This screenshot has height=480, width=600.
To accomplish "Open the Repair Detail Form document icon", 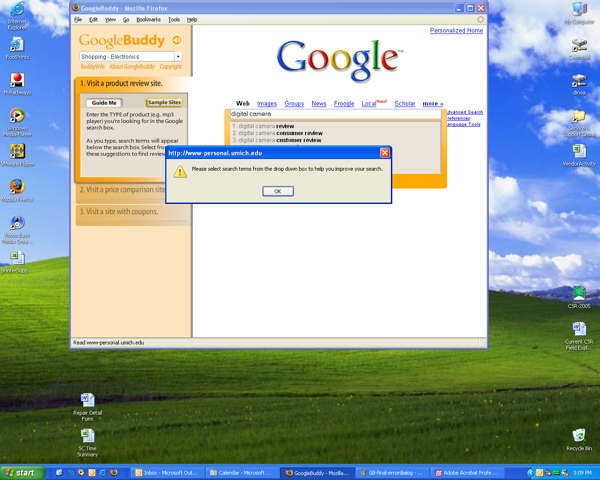I will coord(88,402).
